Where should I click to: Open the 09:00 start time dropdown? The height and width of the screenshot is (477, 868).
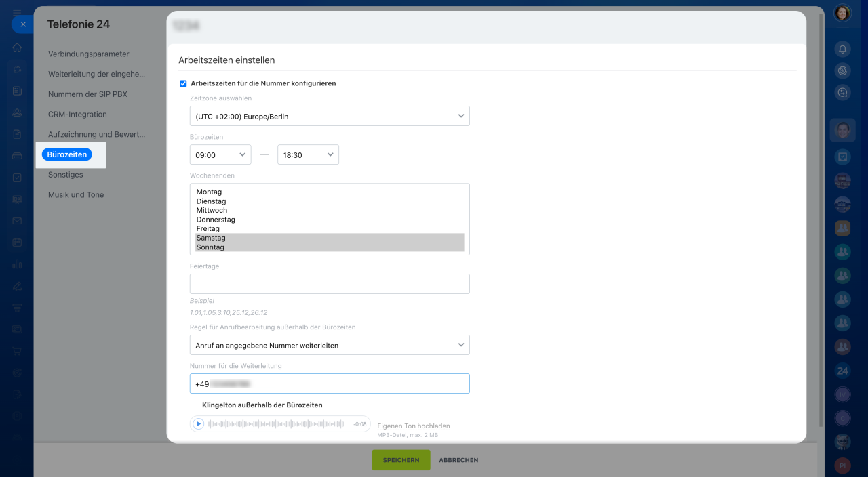[220, 154]
